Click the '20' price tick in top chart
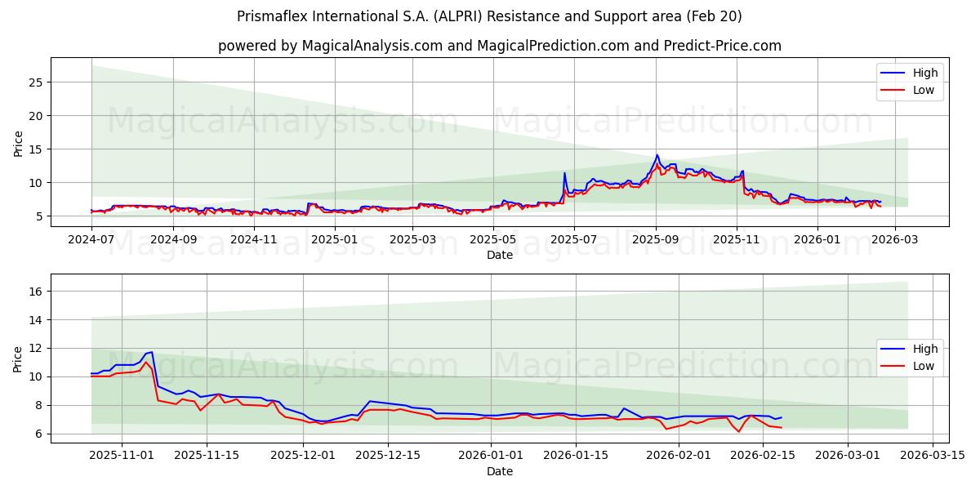The height and width of the screenshot is (490, 980). [36, 116]
